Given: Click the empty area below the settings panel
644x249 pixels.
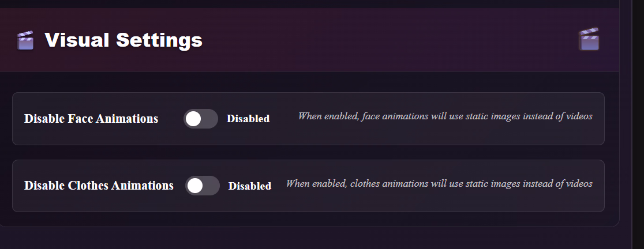Looking at the screenshot, I should pyautogui.click(x=312, y=239).
